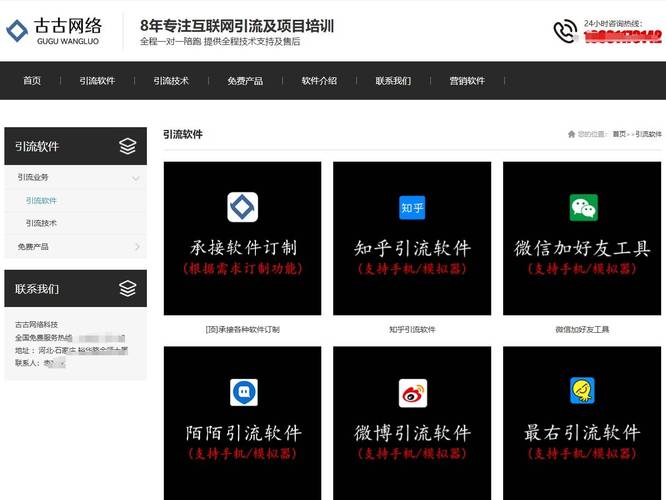This screenshot has width=666, height=500.
Task: Click the 联系人 line in contact panel
Action: pos(40,363)
